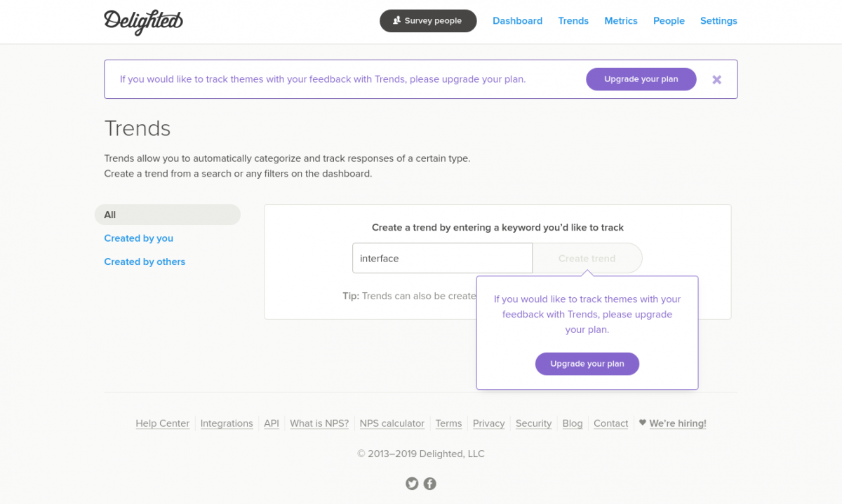Select the All trends filter
This screenshot has height=504, width=842.
168,214
